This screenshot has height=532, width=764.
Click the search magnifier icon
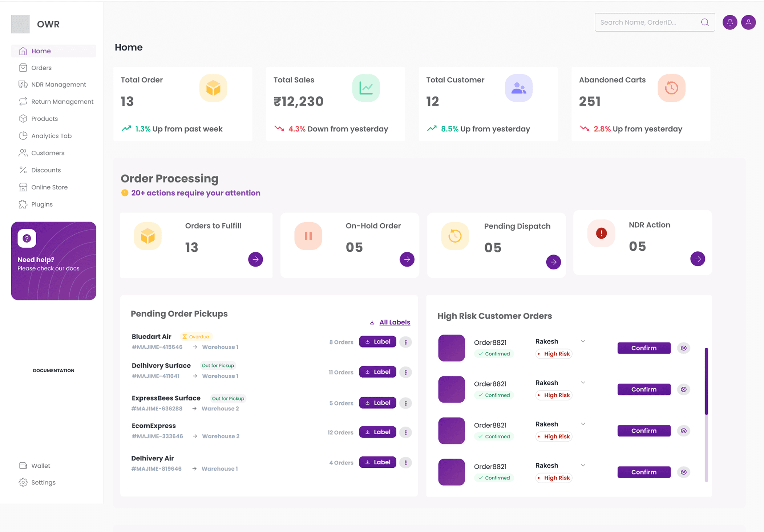pos(705,23)
